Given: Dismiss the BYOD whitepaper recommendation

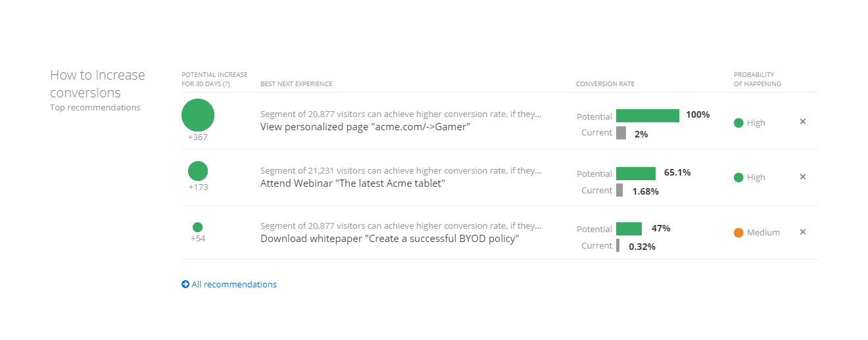Looking at the screenshot, I should point(802,232).
